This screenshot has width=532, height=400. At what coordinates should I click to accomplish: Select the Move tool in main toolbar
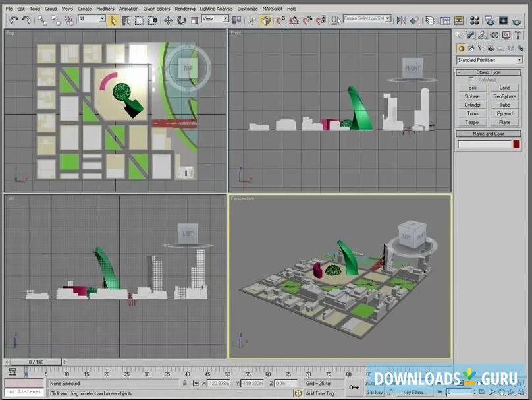click(168, 20)
